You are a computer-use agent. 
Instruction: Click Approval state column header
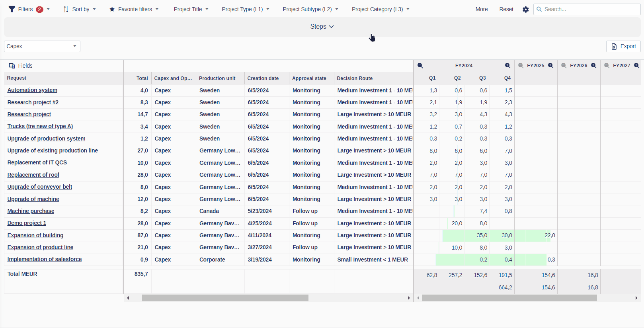312,78
